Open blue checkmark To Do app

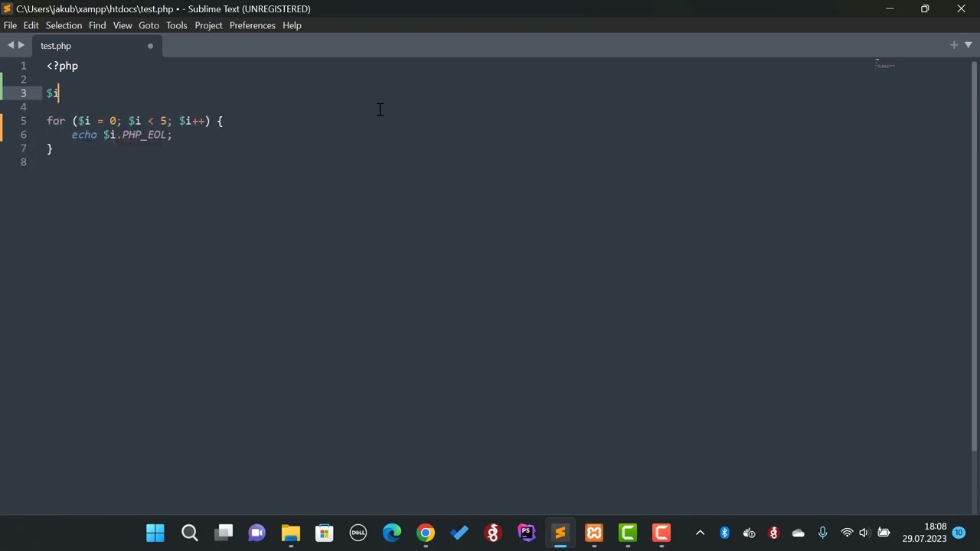pos(459,533)
